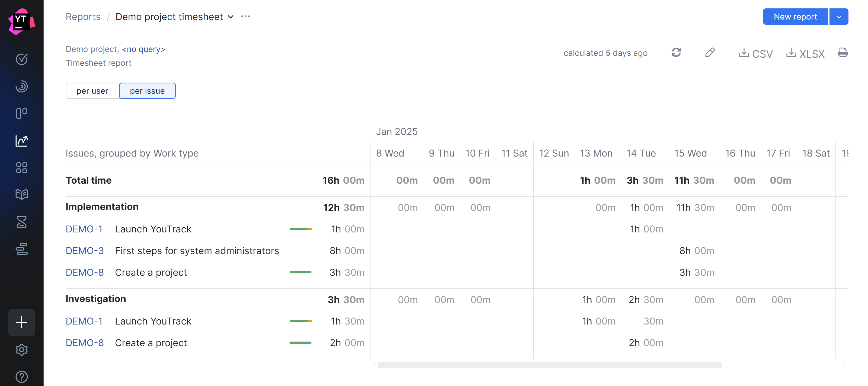Select the Reports chart icon in sidebar
868x386 pixels.
[22, 141]
